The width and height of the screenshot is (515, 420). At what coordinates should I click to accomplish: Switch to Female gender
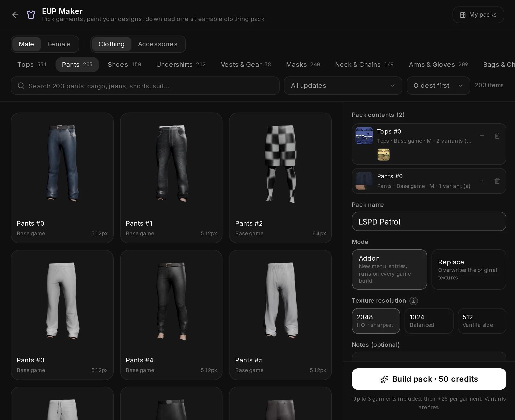click(59, 44)
